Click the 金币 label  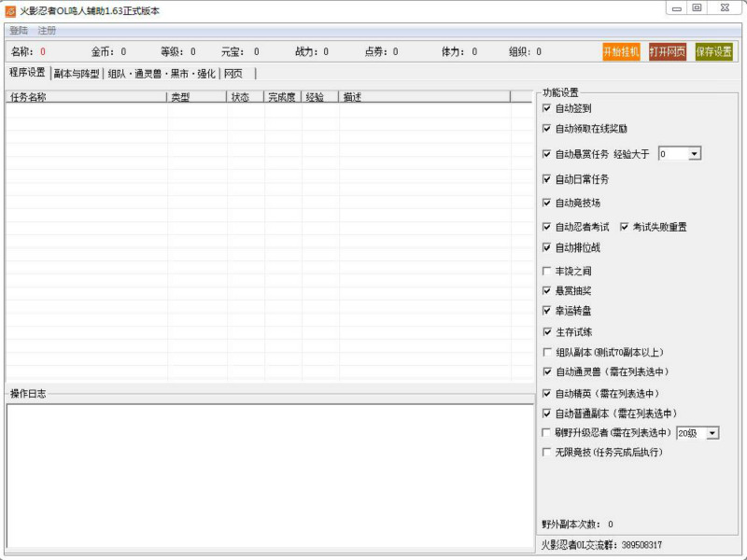[x=104, y=51]
